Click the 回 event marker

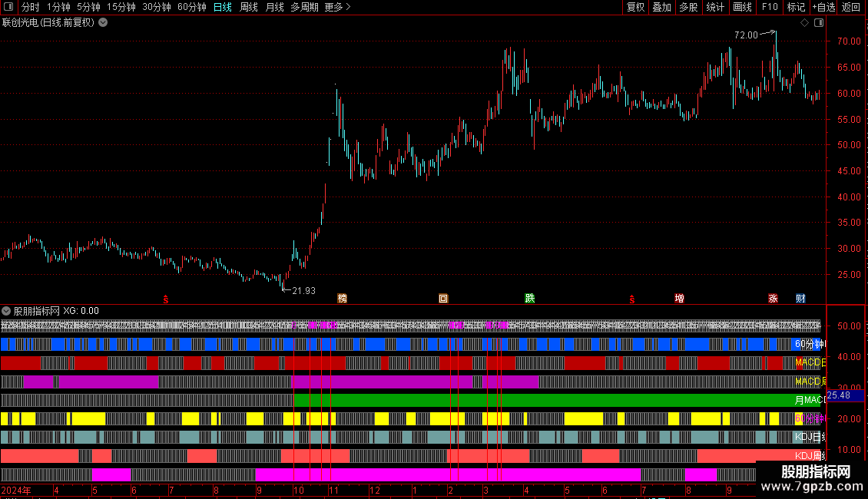coord(443,298)
